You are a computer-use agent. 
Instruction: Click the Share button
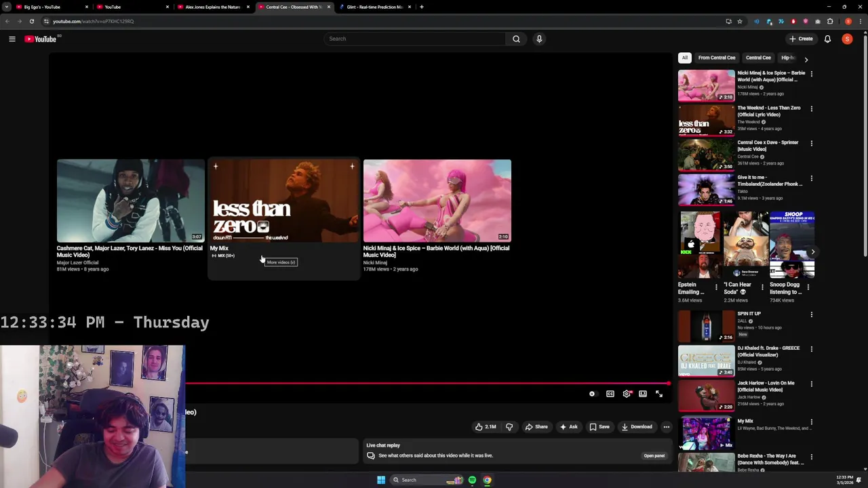click(x=536, y=427)
